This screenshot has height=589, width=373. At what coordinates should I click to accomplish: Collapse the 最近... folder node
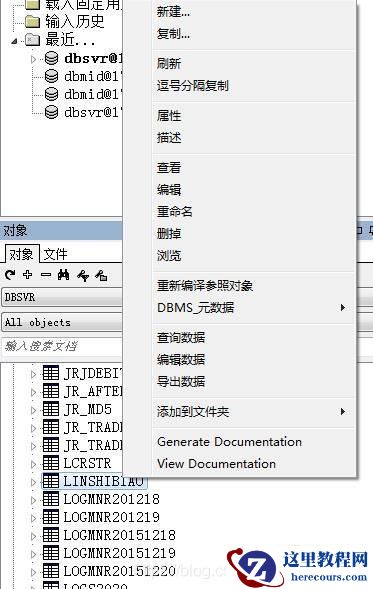coord(14,41)
